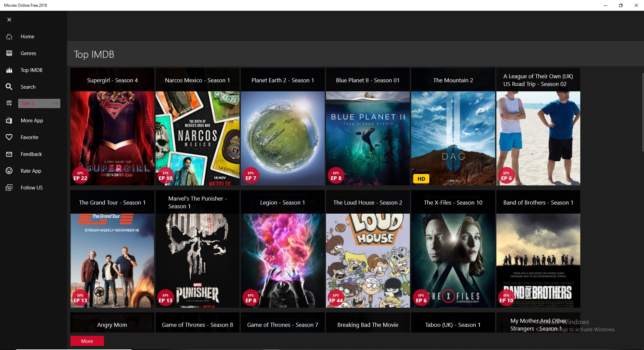The image size is (644, 350).
Task: Open Angry Mom card
Action: pyautogui.click(x=112, y=323)
